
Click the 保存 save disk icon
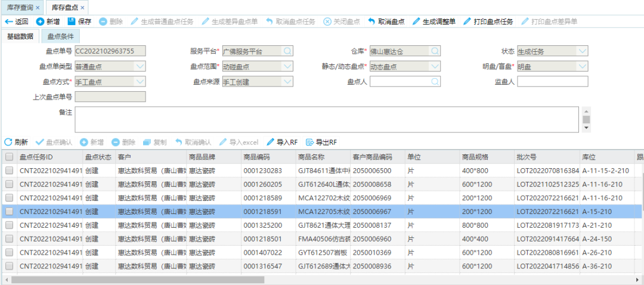[x=72, y=21]
